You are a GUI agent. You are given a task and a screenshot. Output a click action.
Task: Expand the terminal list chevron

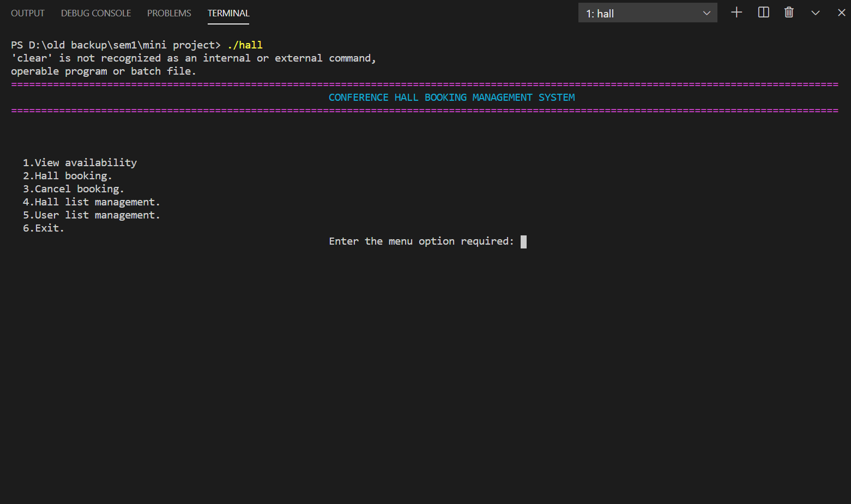point(707,13)
